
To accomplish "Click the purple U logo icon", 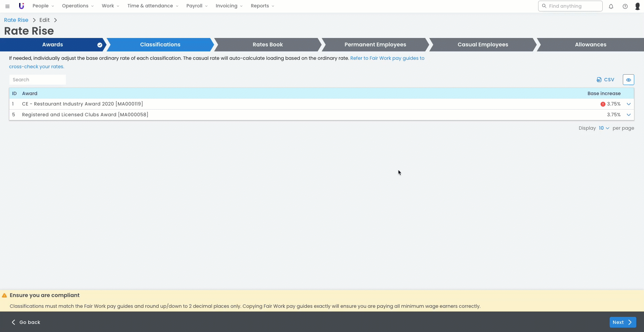I will 22,6.
